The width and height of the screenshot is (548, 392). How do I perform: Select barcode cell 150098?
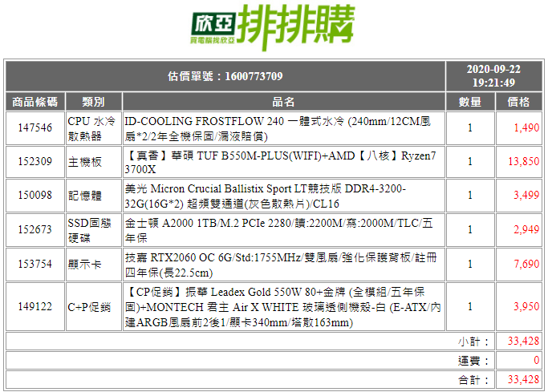tap(35, 195)
